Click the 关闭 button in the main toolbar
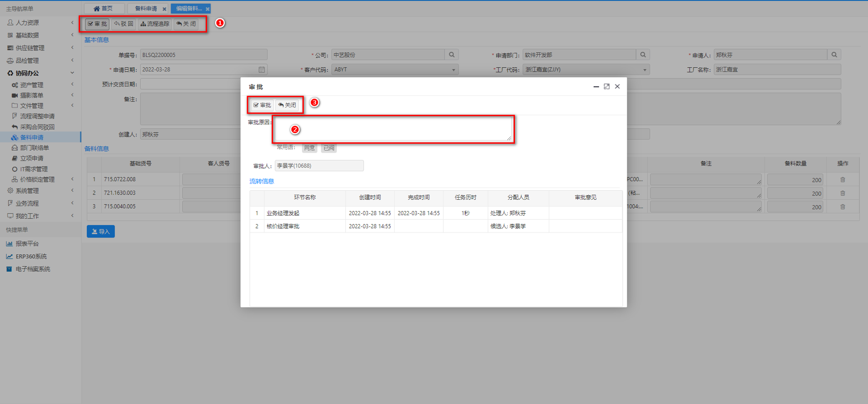868x404 pixels. click(x=186, y=24)
